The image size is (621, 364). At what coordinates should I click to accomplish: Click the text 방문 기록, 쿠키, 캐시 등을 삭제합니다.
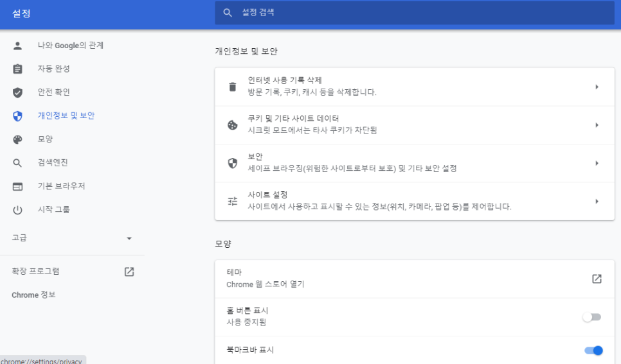point(312,92)
